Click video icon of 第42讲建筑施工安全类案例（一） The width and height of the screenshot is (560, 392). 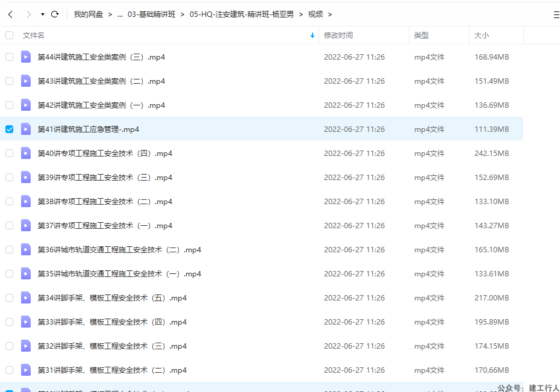click(26, 105)
